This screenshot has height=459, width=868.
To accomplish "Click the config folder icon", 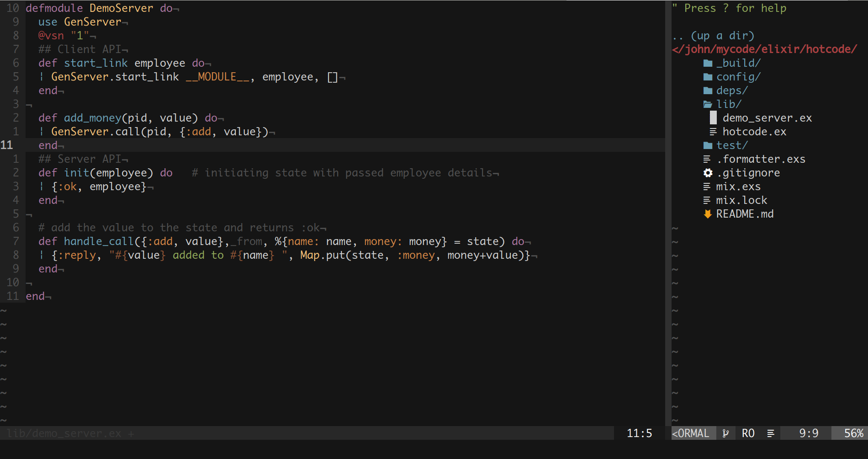I will [x=708, y=77].
